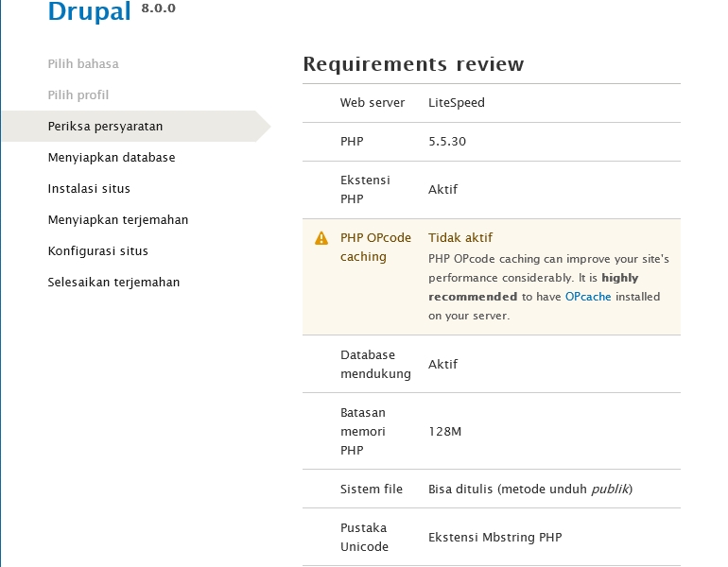Screen dimensions: 728x567
Task: Click the Menyiapkan terjemahan step
Action: 118,220
